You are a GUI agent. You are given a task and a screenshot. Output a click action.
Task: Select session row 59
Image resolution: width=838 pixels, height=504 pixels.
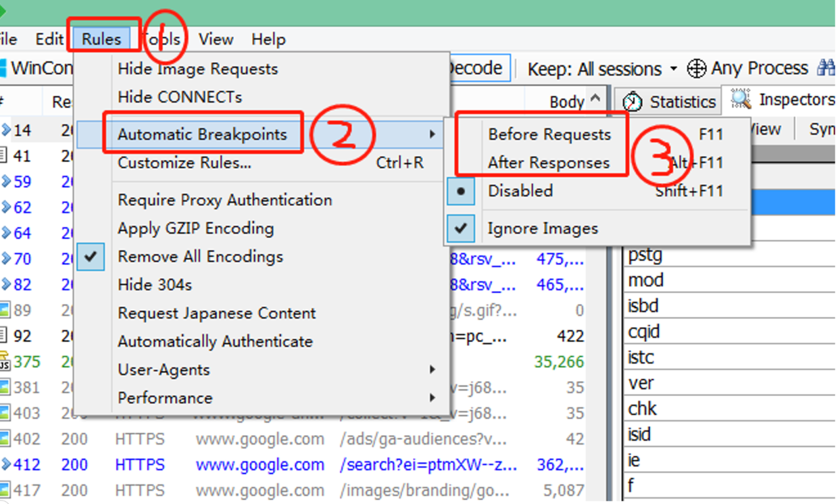click(36, 182)
